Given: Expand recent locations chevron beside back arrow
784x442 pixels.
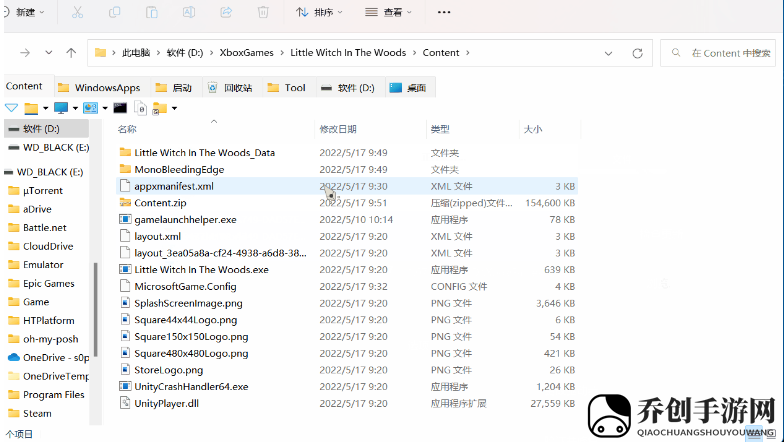Looking at the screenshot, I should click(48, 52).
